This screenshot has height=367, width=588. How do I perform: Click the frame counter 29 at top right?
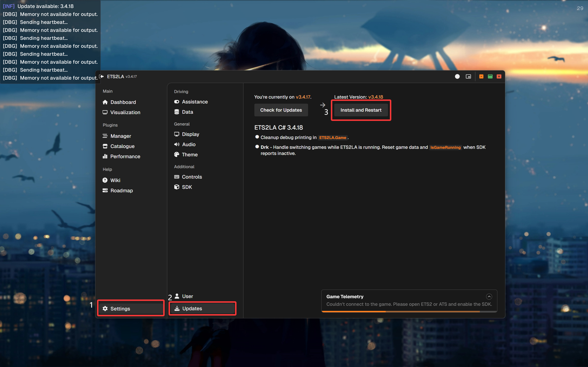tap(580, 8)
